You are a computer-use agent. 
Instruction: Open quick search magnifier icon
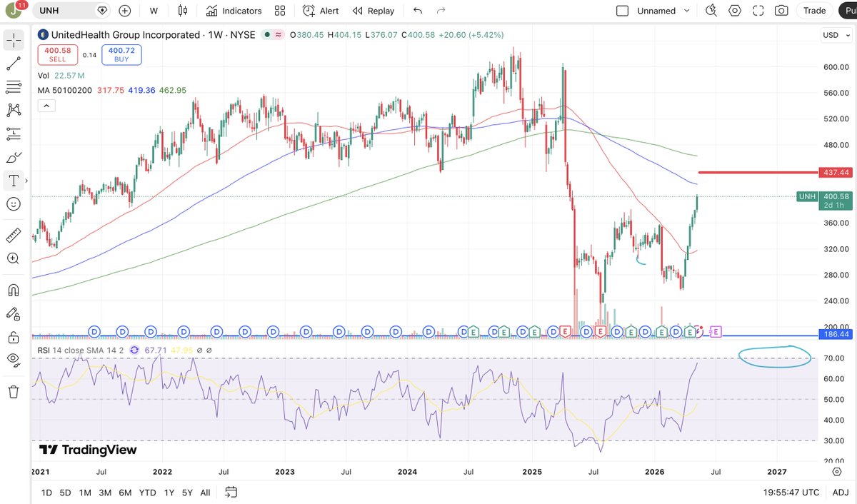click(x=711, y=11)
